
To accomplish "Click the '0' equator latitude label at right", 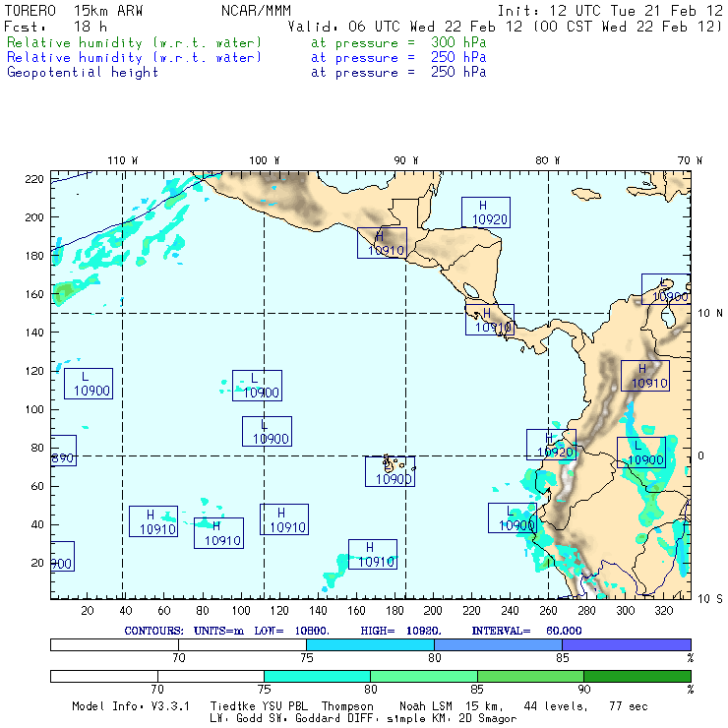I will click(700, 455).
